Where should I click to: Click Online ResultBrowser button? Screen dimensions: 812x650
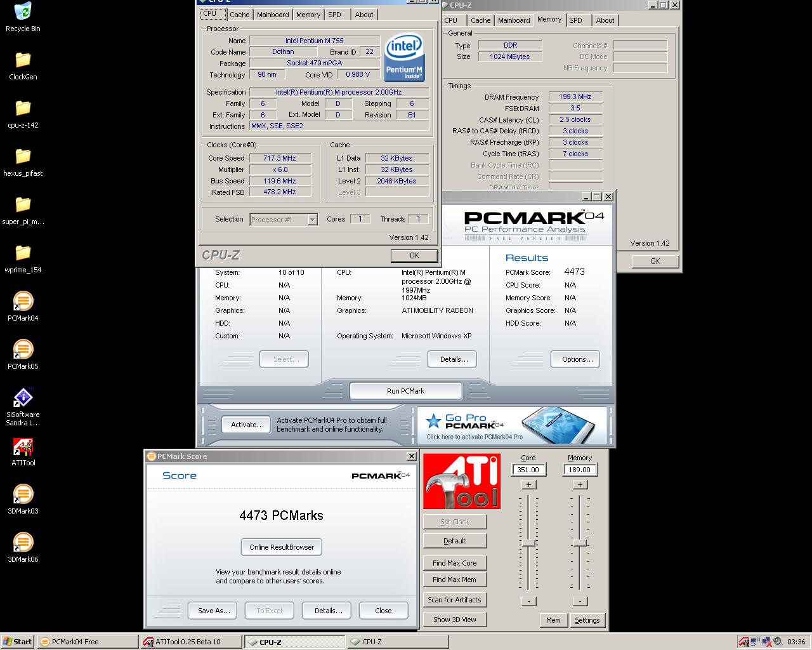click(282, 547)
